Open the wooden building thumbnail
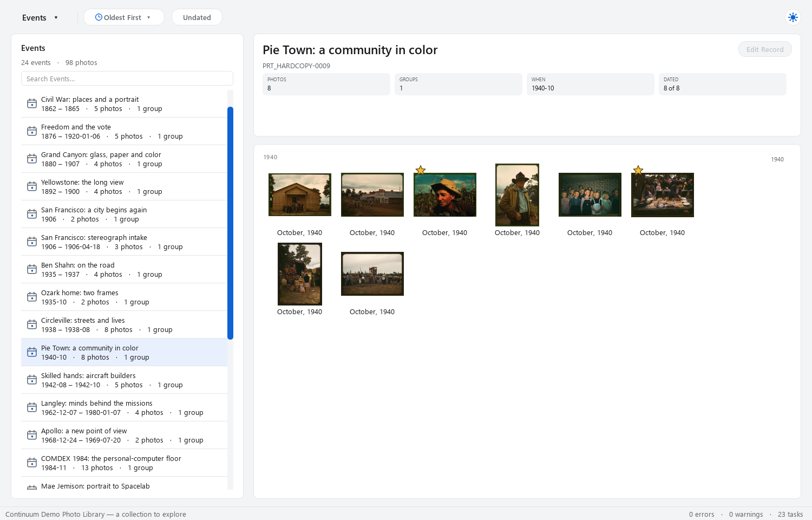This screenshot has width=812, height=520. pyautogui.click(x=300, y=194)
